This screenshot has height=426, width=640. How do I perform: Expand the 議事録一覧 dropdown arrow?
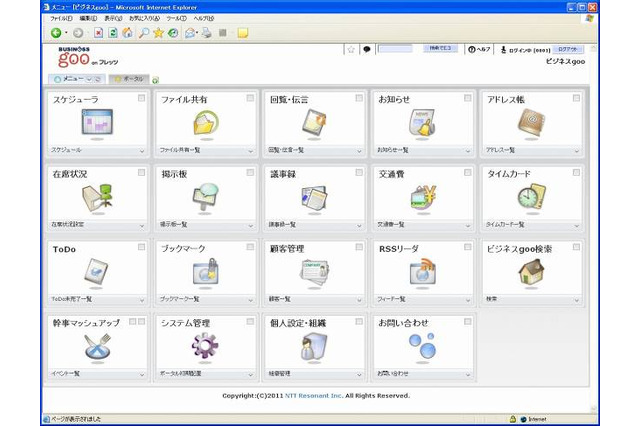click(359, 225)
